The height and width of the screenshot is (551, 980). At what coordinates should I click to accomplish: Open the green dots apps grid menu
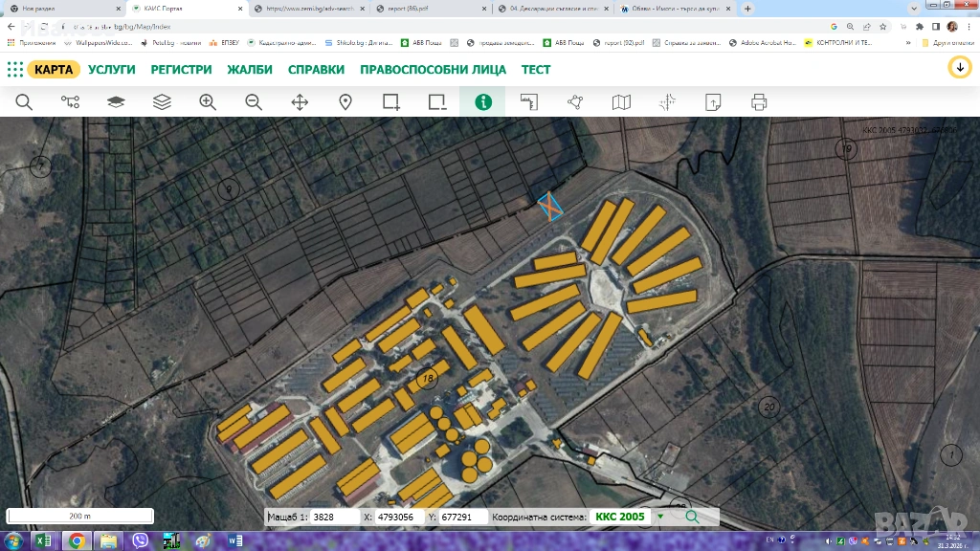(15, 69)
